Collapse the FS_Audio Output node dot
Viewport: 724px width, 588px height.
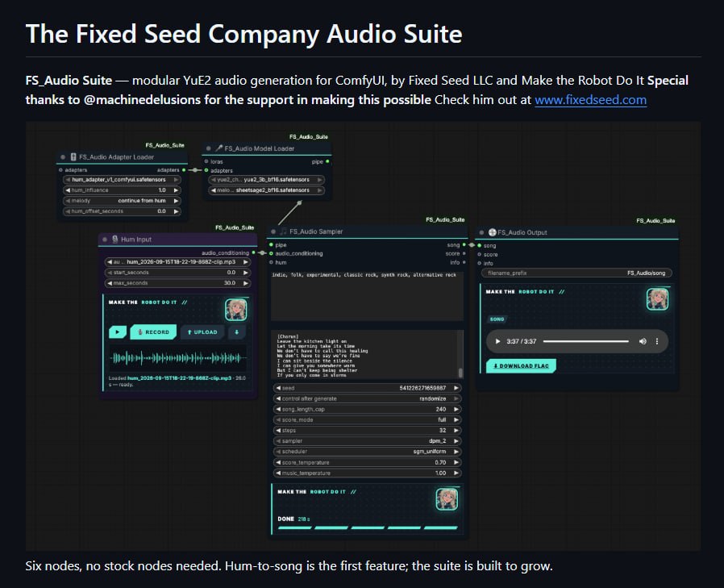click(x=481, y=232)
